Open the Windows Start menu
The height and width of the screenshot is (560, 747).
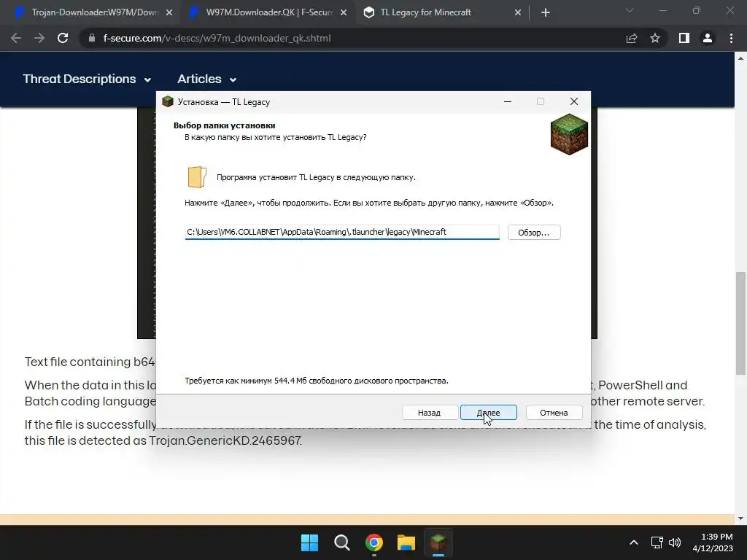click(309, 542)
